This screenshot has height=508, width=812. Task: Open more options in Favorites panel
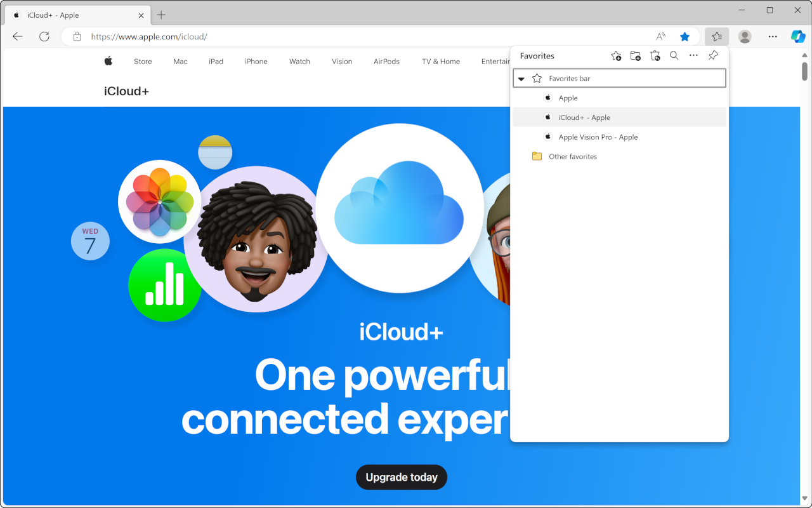(x=694, y=56)
